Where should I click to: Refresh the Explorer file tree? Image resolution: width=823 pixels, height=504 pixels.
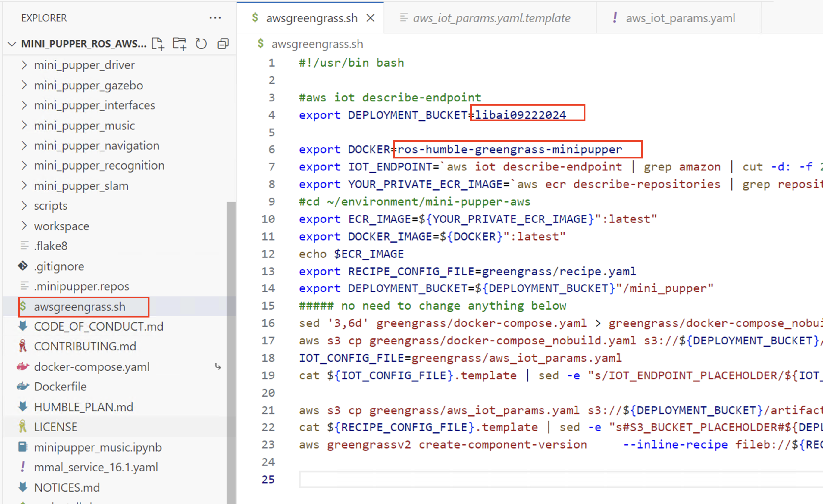pos(201,44)
